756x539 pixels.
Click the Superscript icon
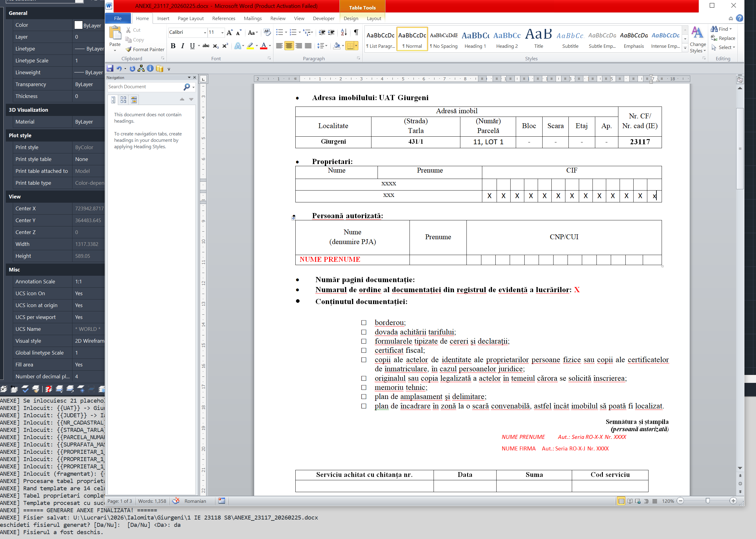tap(225, 46)
